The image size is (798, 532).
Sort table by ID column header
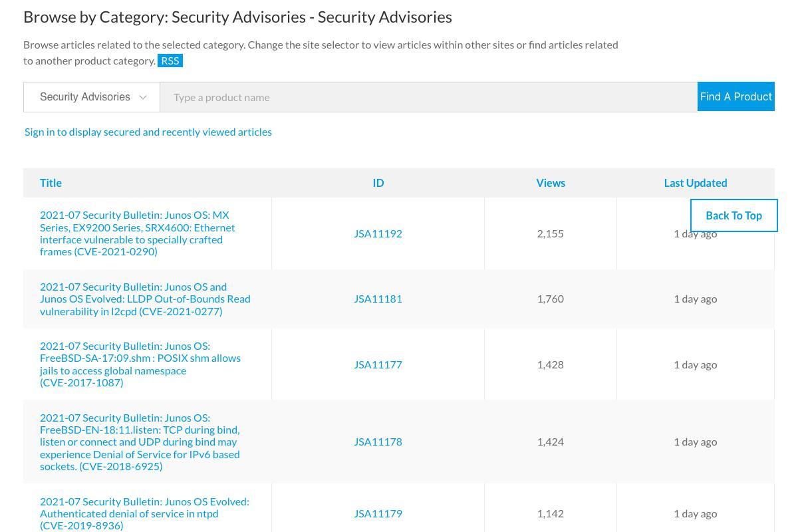(x=378, y=183)
